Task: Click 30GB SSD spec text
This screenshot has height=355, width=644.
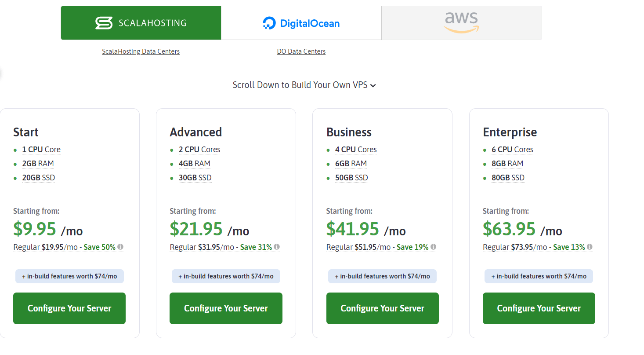Action: click(195, 178)
